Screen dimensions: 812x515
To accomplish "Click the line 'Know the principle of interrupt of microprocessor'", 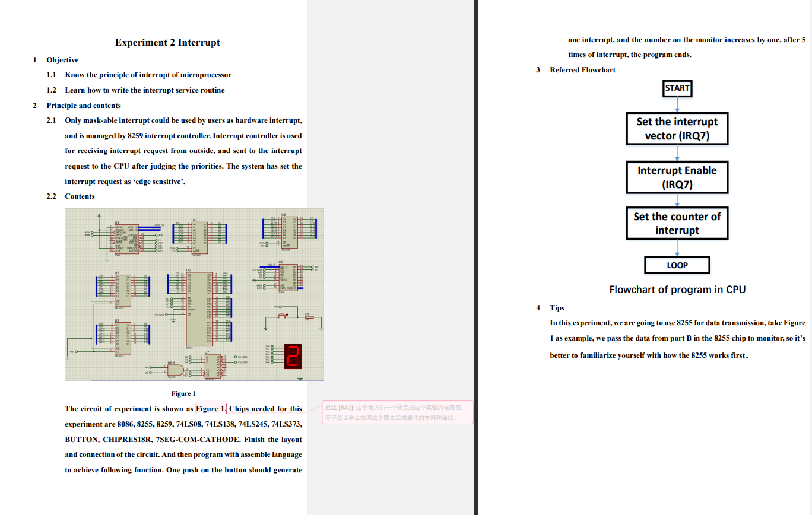I will coord(148,75).
